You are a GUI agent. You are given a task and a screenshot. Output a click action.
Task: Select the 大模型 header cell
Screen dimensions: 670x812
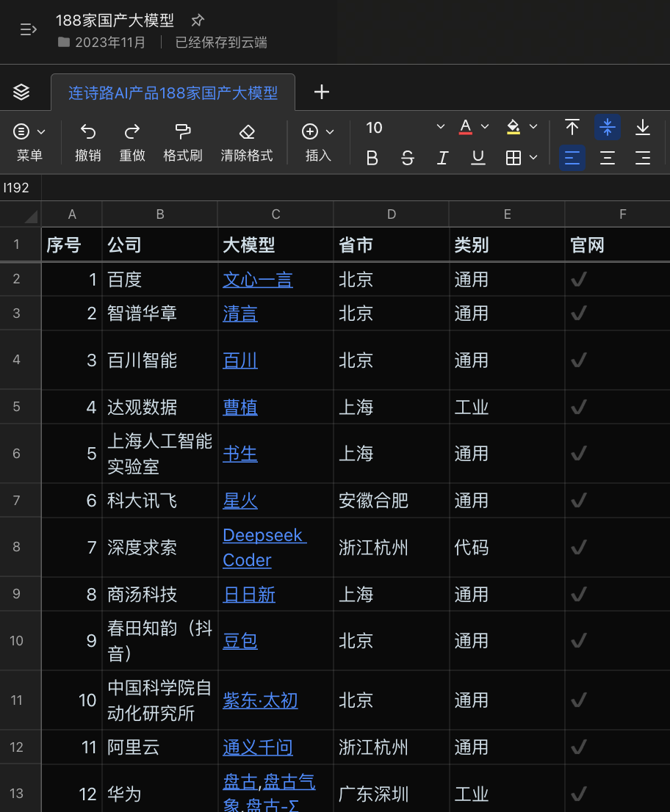point(275,245)
